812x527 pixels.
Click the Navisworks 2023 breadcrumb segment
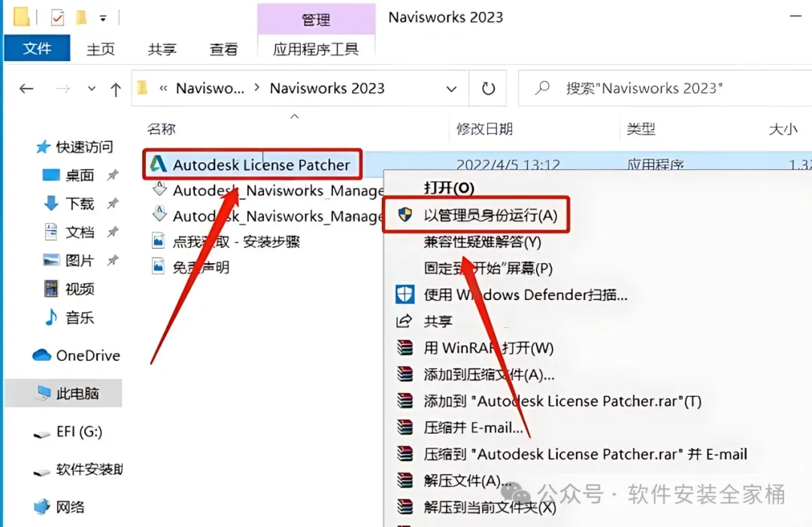pos(327,89)
